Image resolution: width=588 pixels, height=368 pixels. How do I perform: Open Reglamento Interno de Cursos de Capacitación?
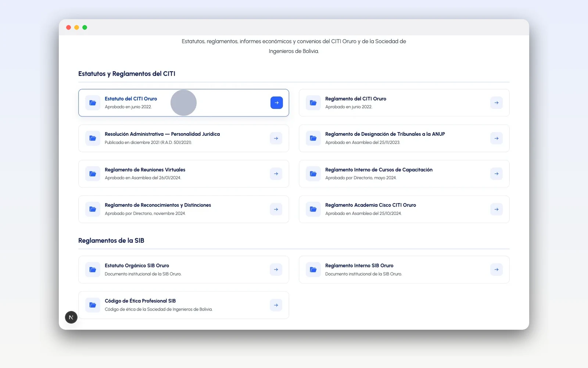coord(404,174)
